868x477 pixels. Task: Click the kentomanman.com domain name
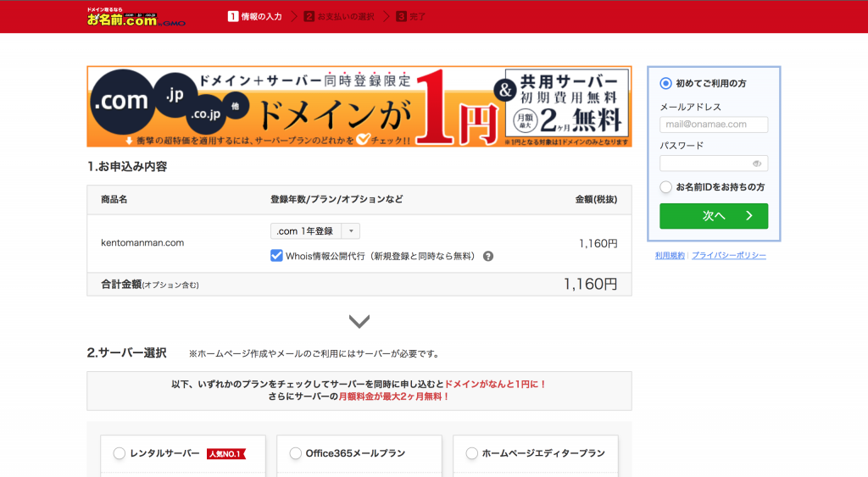142,242
